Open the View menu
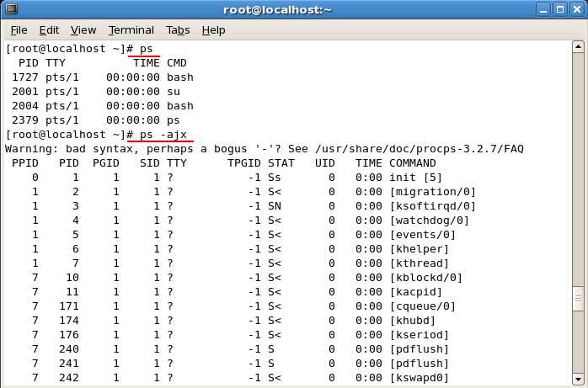The image size is (588, 388). click(x=83, y=30)
